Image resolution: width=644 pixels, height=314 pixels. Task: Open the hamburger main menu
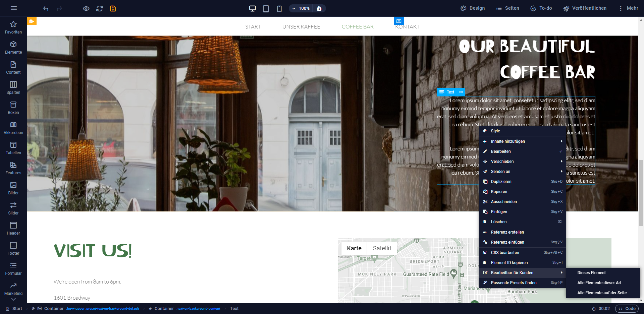click(14, 8)
